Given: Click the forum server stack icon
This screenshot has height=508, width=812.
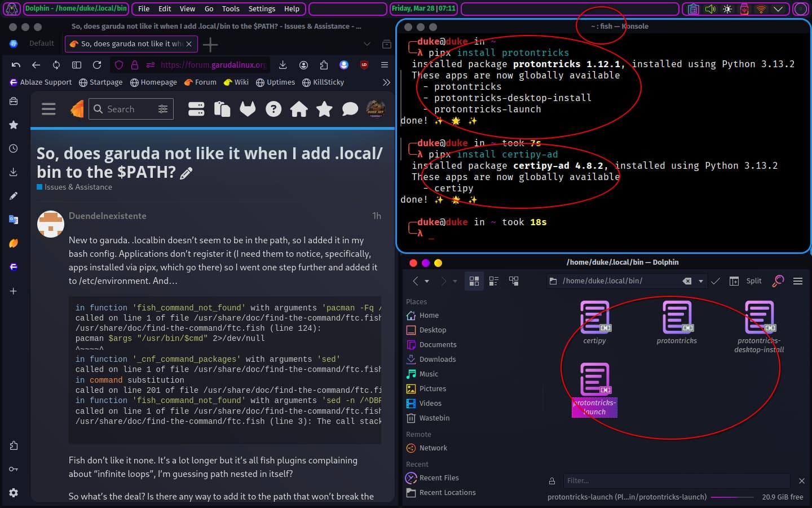Looking at the screenshot, I should pos(196,109).
